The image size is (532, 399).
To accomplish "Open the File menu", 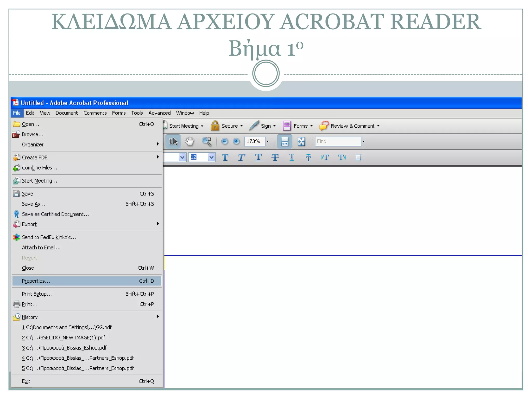I will click(17, 113).
